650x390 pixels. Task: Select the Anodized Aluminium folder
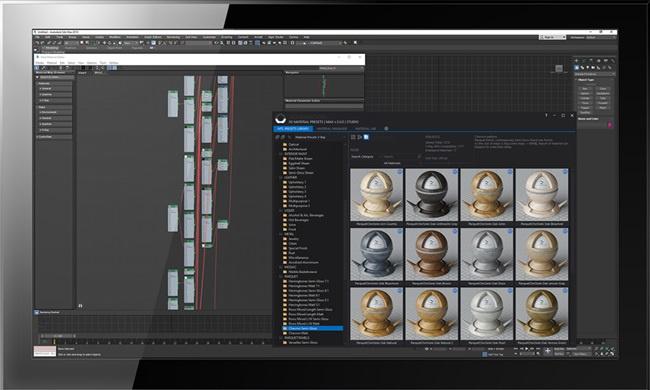click(x=303, y=262)
